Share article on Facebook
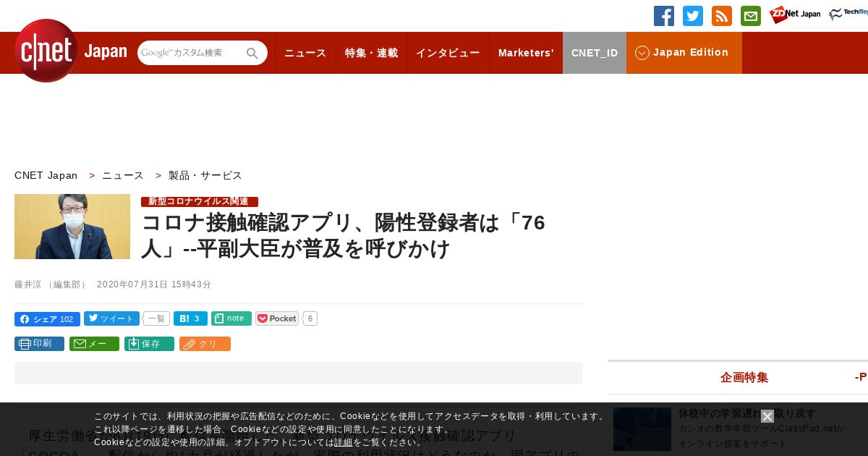 [47, 319]
